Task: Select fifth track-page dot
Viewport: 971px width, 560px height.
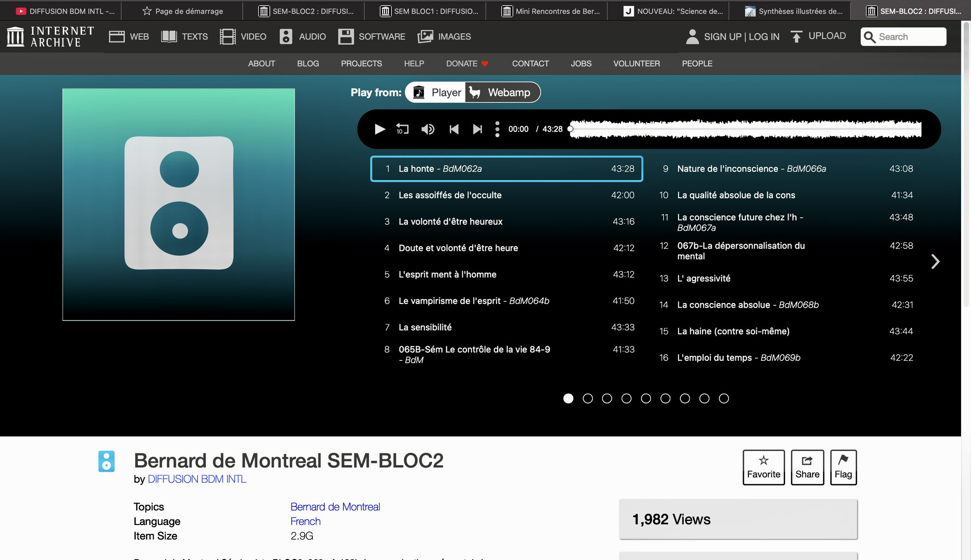Action: coord(646,398)
